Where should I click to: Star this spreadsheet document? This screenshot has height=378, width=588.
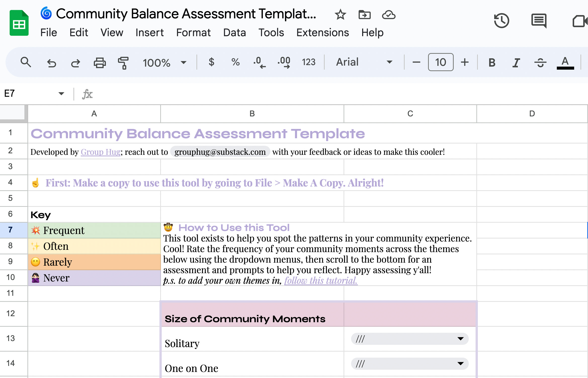340,15
